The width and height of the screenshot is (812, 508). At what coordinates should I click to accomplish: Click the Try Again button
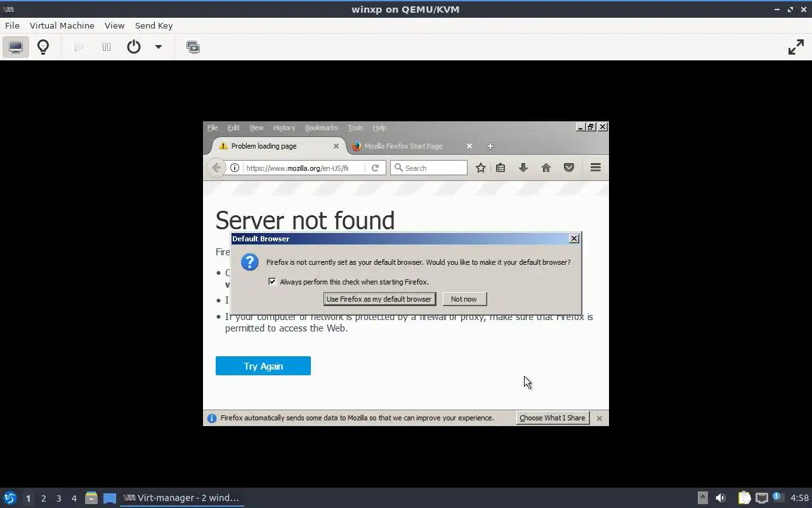pyautogui.click(x=263, y=366)
